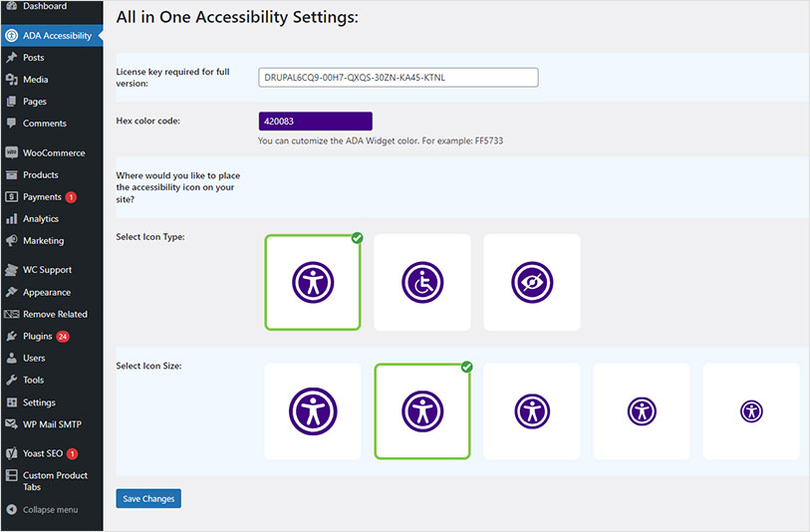Select the standing person accessibility icon type
Viewport: 810px width, 532px height.
[x=313, y=283]
